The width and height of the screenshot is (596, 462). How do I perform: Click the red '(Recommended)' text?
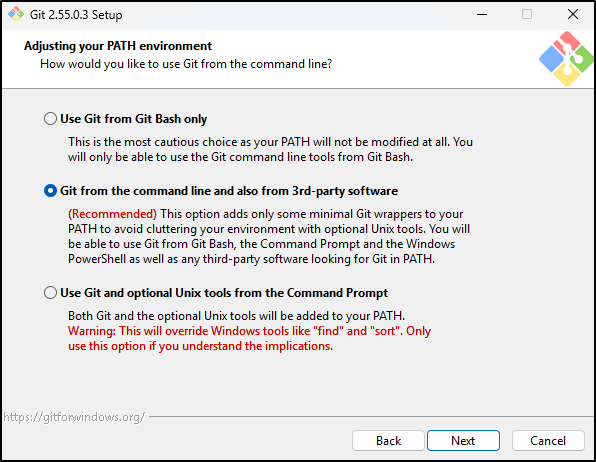[x=112, y=214]
